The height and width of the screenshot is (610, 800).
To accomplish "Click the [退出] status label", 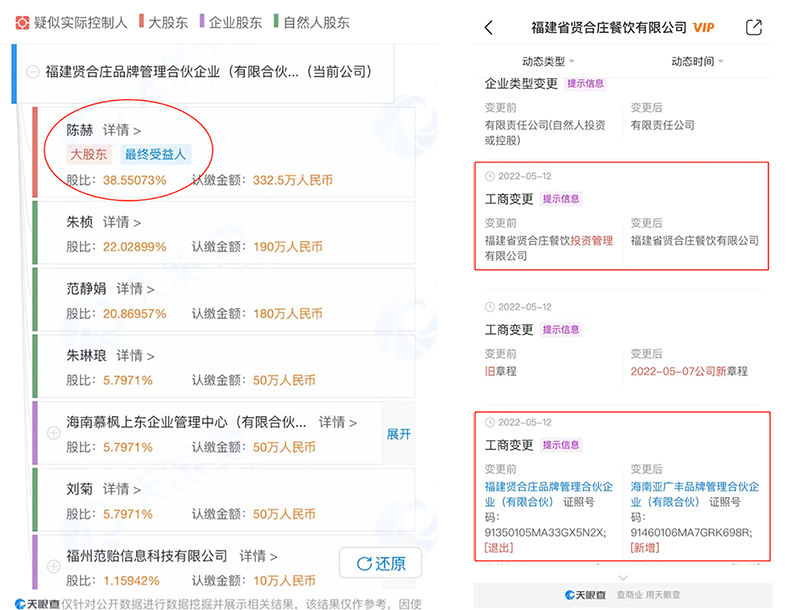I will (499, 548).
